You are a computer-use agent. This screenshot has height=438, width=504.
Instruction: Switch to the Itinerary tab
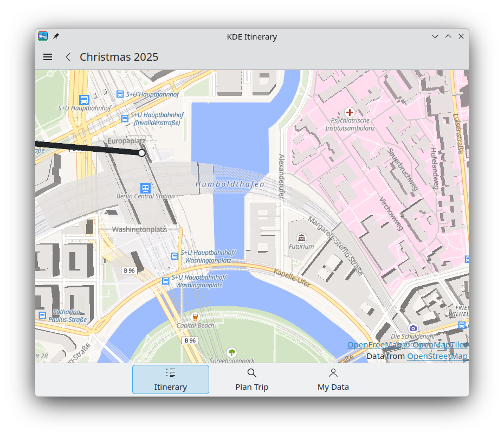[170, 379]
